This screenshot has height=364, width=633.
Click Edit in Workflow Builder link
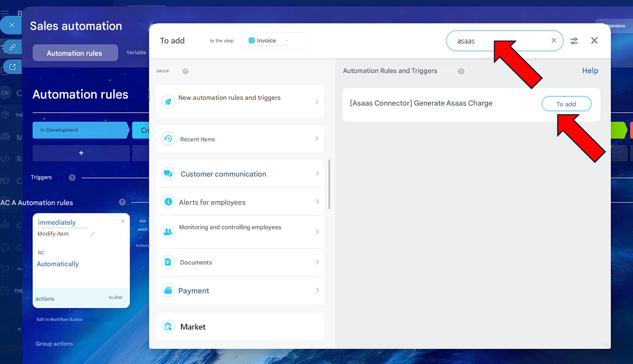click(x=60, y=319)
